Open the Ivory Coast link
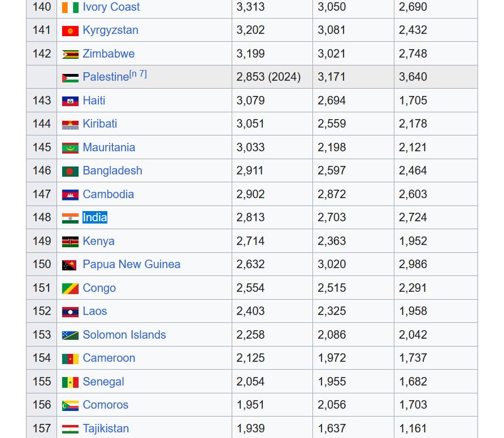Screen dimensions: 504x438 click(x=111, y=7)
